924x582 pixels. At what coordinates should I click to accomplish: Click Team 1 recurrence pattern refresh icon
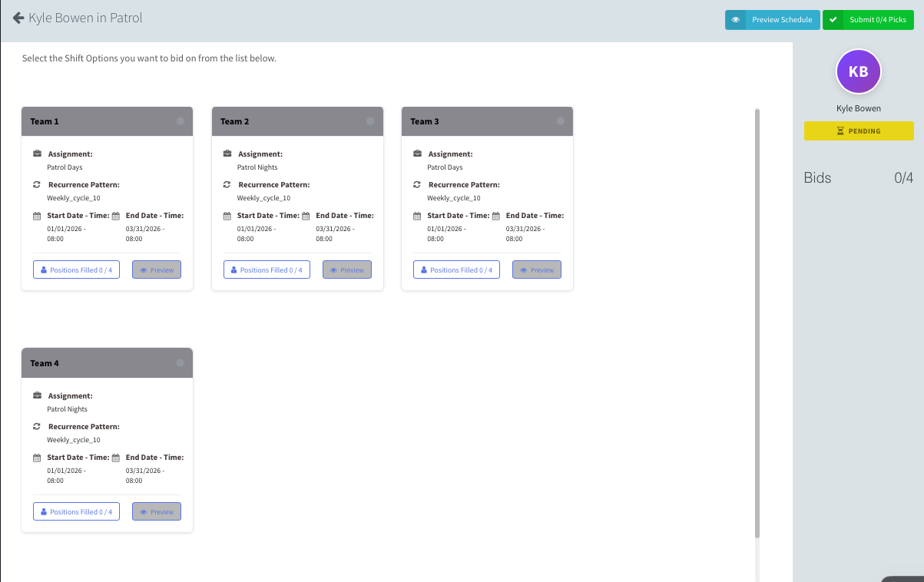point(37,184)
